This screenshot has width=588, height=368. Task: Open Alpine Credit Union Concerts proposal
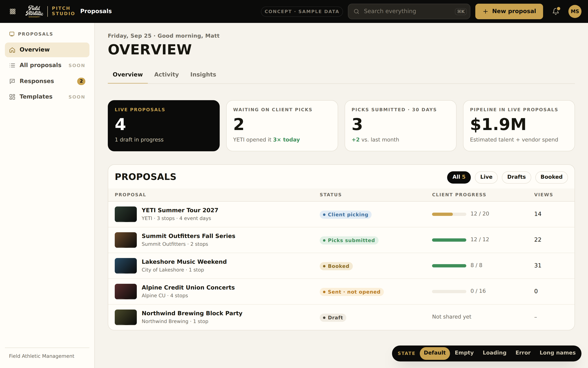click(188, 288)
